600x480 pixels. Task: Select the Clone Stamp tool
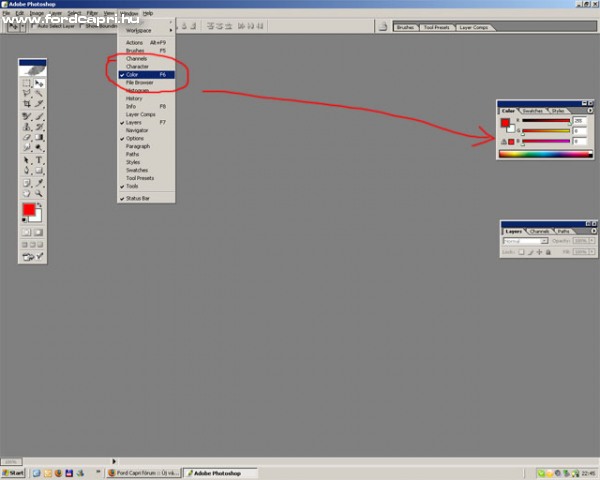pos(27,127)
